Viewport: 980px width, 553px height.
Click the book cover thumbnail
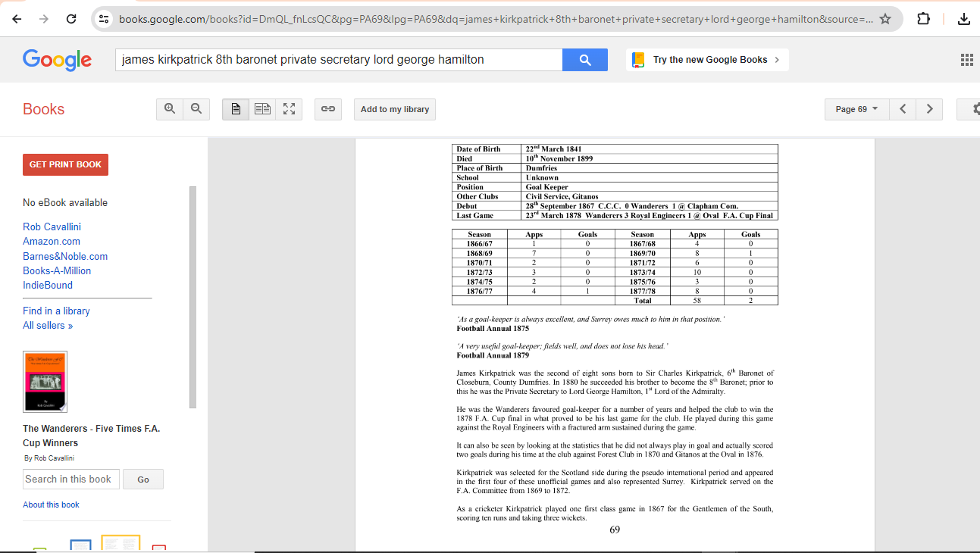click(45, 382)
